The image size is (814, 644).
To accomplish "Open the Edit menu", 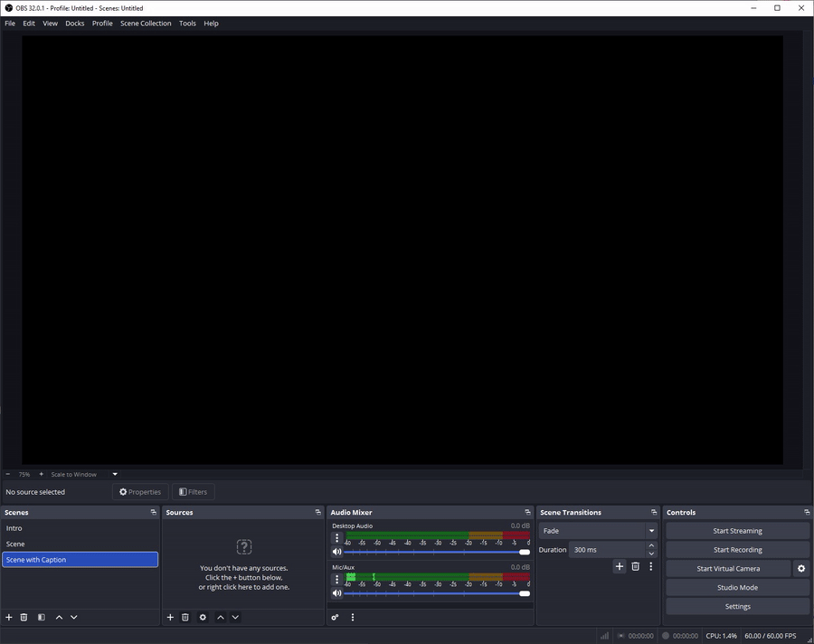I will pos(29,24).
